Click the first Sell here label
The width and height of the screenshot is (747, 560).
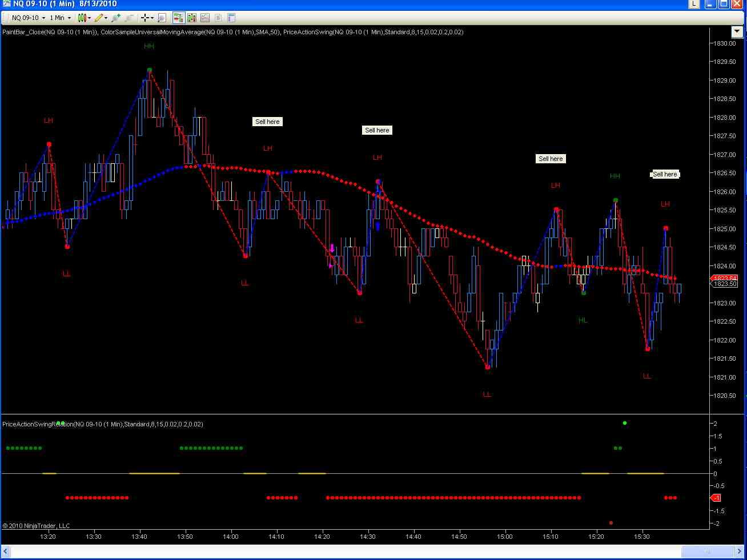coord(267,122)
